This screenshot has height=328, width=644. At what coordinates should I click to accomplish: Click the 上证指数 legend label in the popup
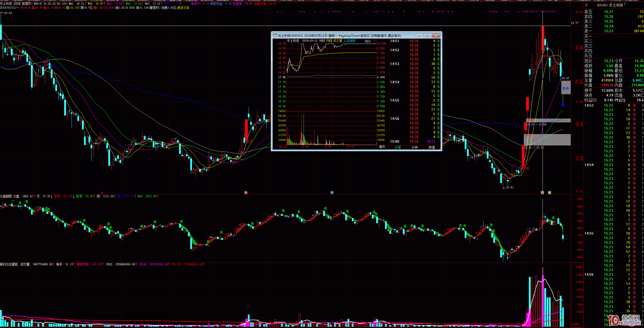(349, 41)
